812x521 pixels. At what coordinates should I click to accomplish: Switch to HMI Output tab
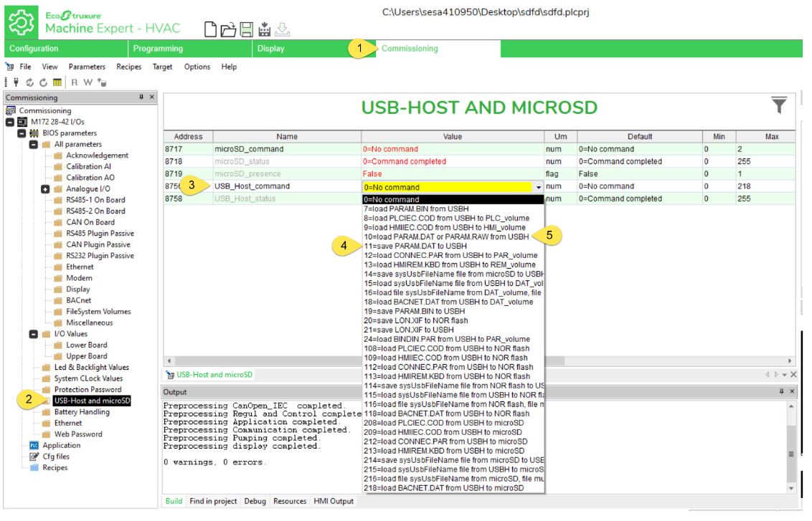click(334, 501)
